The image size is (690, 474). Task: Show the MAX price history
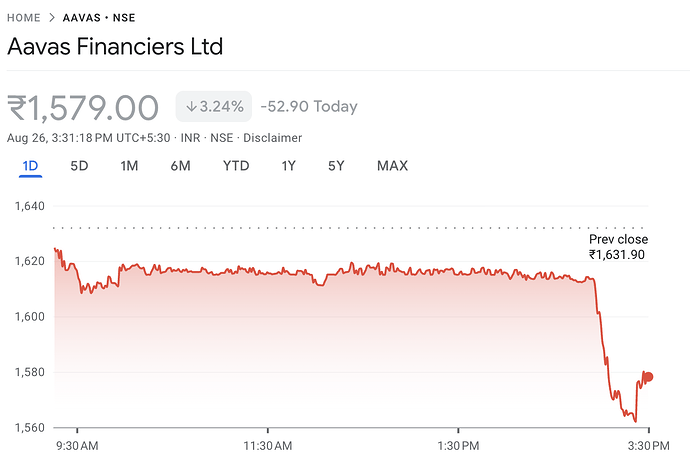click(392, 166)
